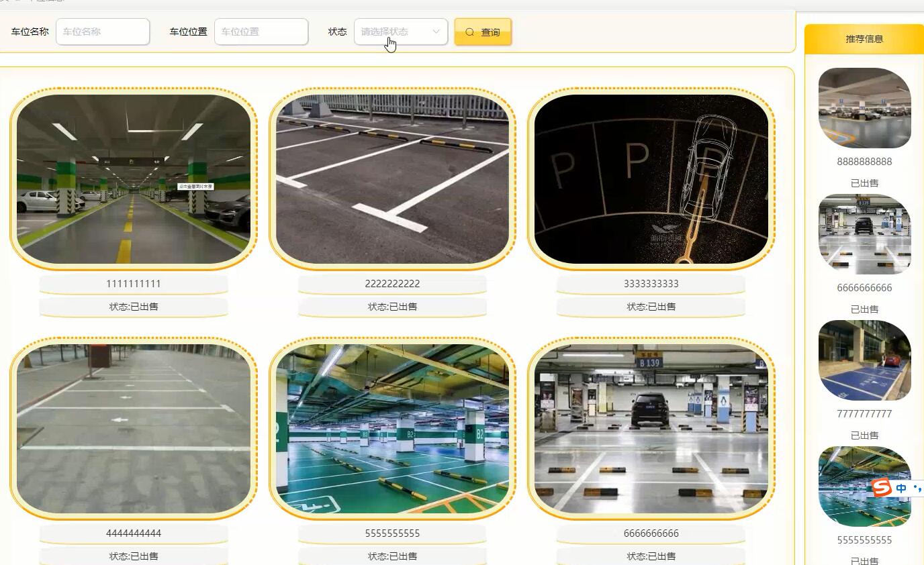Viewport: 924px width, 565px height.
Task: Click 状态:已出售 under 2222222222
Action: (x=392, y=307)
